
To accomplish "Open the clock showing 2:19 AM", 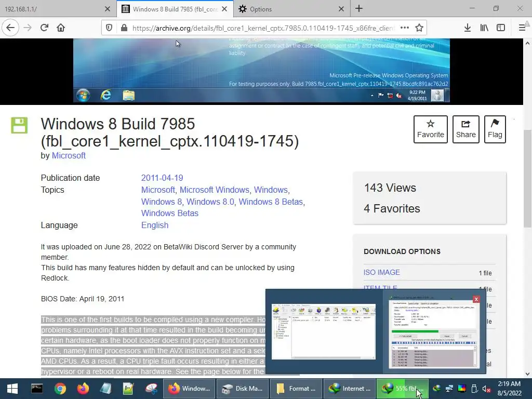I will [510, 389].
